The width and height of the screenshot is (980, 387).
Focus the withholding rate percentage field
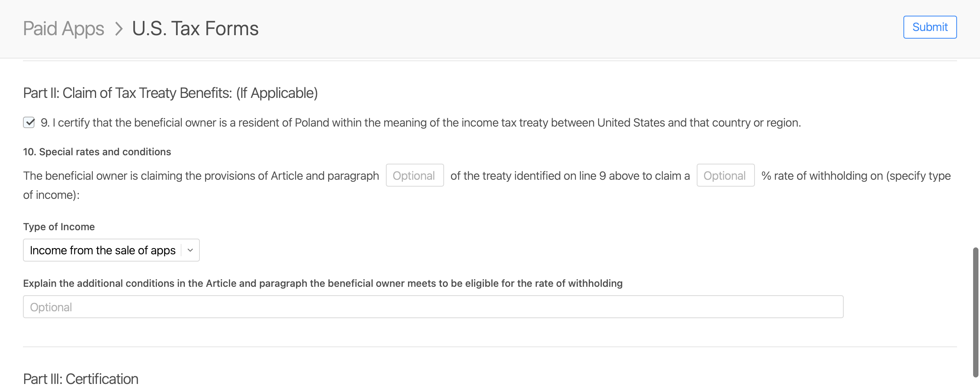point(725,176)
